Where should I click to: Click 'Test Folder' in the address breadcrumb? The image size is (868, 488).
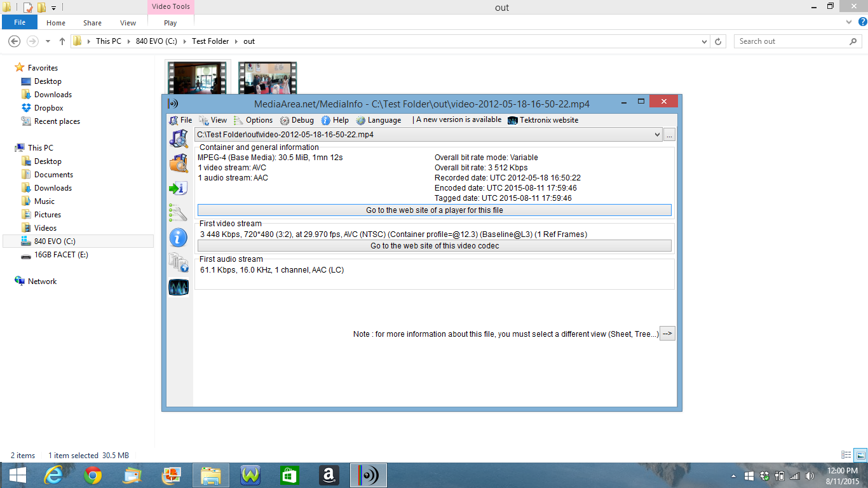(x=210, y=41)
